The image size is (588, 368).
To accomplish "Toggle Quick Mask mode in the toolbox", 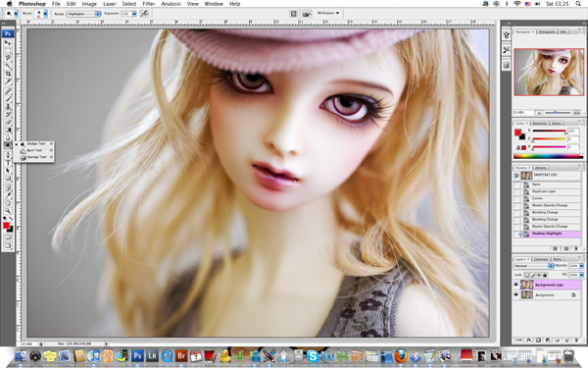I will (8, 237).
